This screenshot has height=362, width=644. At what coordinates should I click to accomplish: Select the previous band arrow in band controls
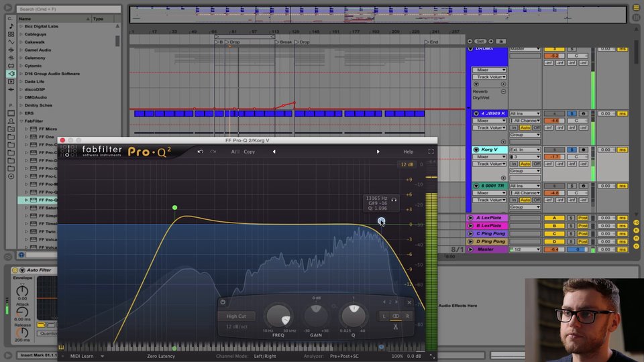click(384, 302)
